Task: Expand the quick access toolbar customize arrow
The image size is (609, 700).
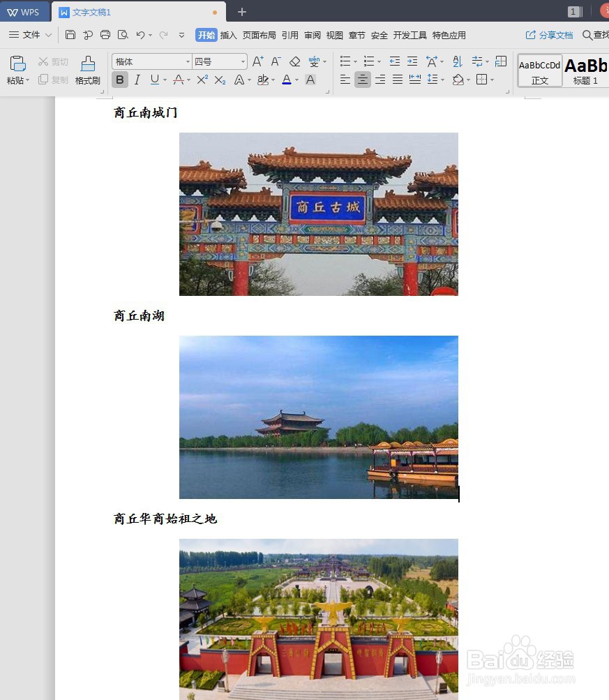Action: (181, 35)
